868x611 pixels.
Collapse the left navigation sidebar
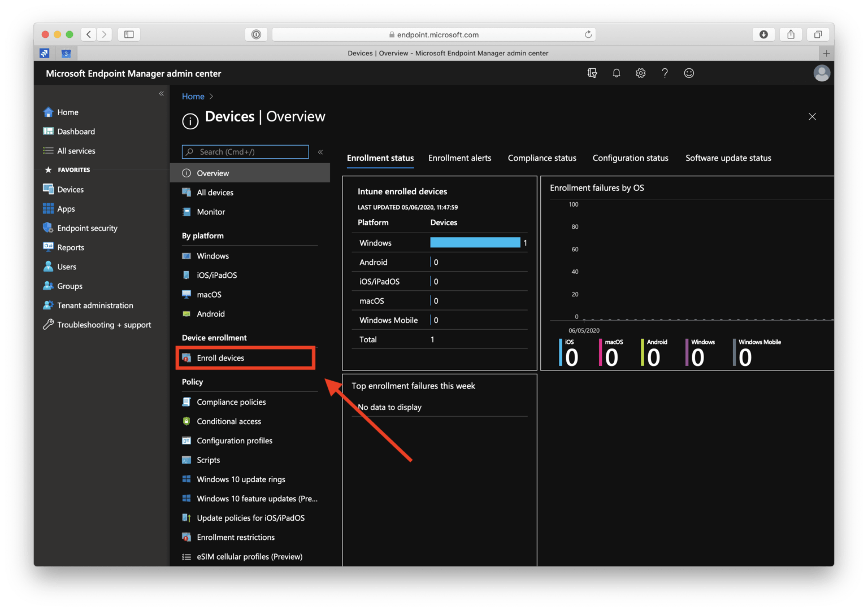pos(161,94)
